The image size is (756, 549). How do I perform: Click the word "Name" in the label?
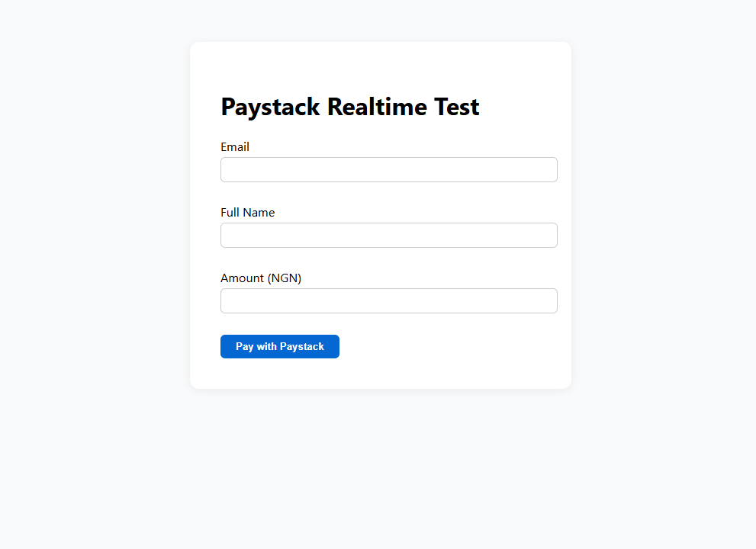(259, 213)
